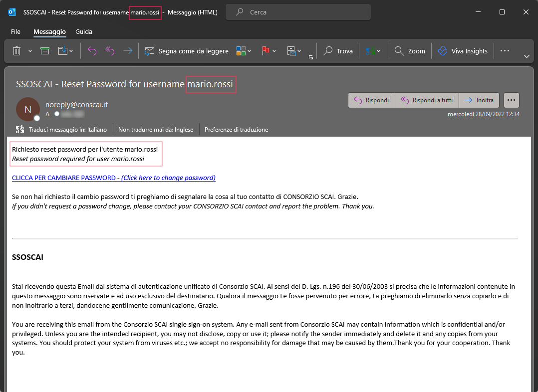538x392 pixels.
Task: Open the Move to folder dropdown
Action: point(70,51)
